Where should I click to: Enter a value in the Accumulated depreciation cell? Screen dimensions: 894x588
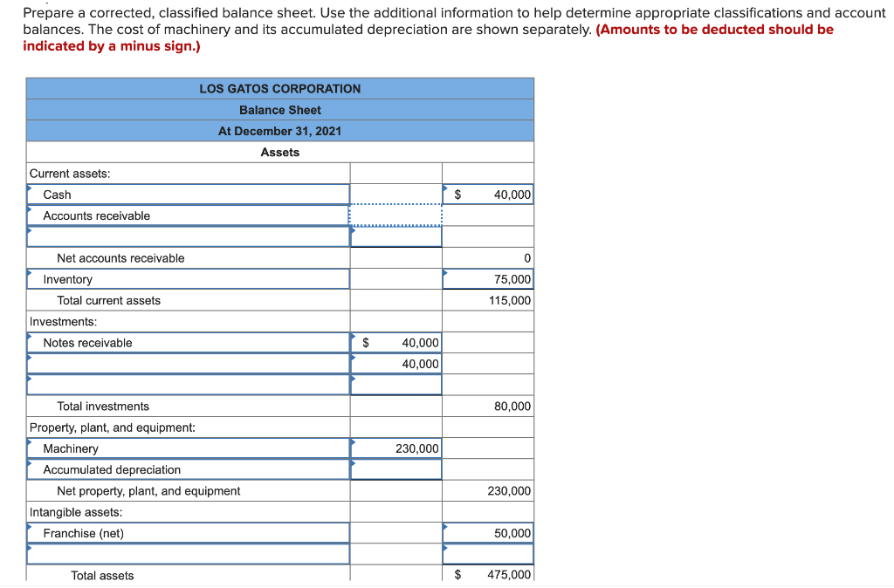(395, 469)
